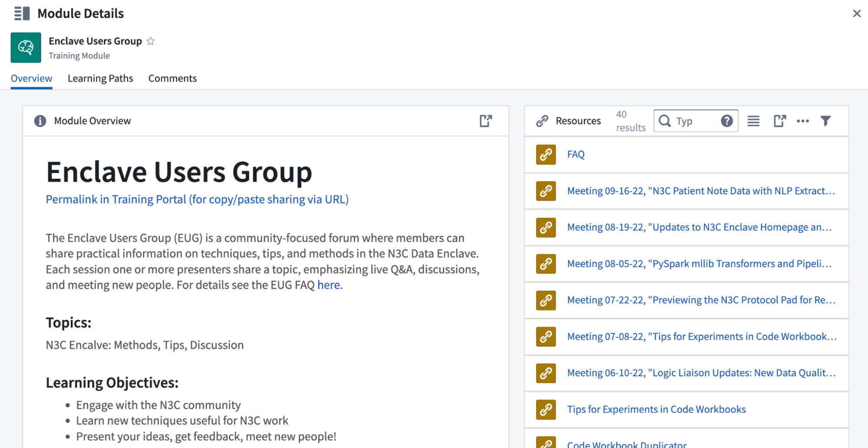Star the Enclave Users Group module

tap(151, 41)
